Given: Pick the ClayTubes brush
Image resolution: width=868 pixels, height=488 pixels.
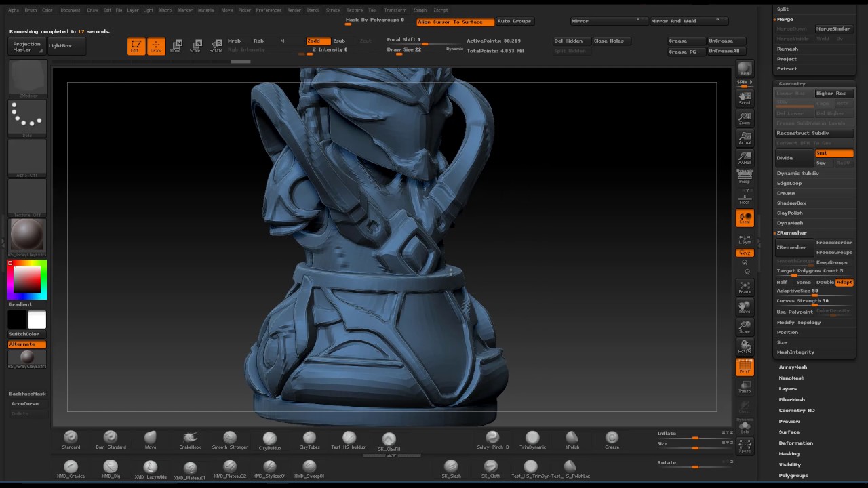Looking at the screenshot, I should [309, 439].
